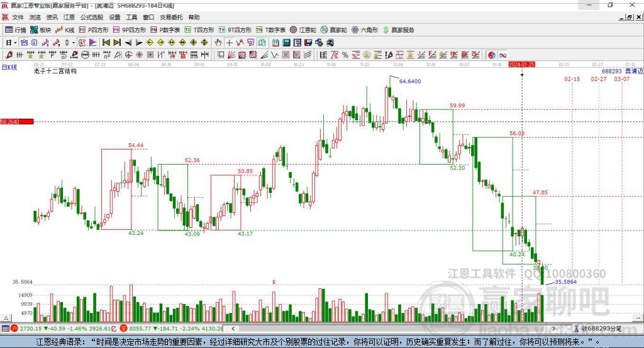
Task: Open the 公式选股 menu
Action: (x=92, y=17)
